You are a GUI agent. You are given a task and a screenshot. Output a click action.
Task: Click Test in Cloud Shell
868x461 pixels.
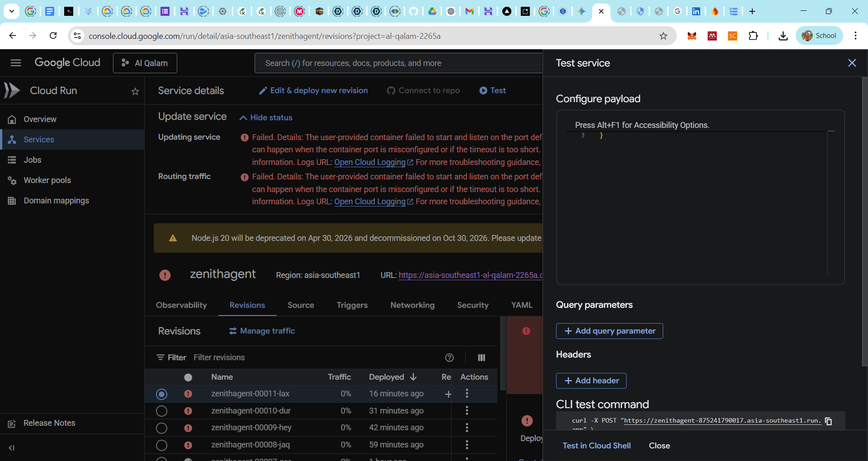[597, 446]
